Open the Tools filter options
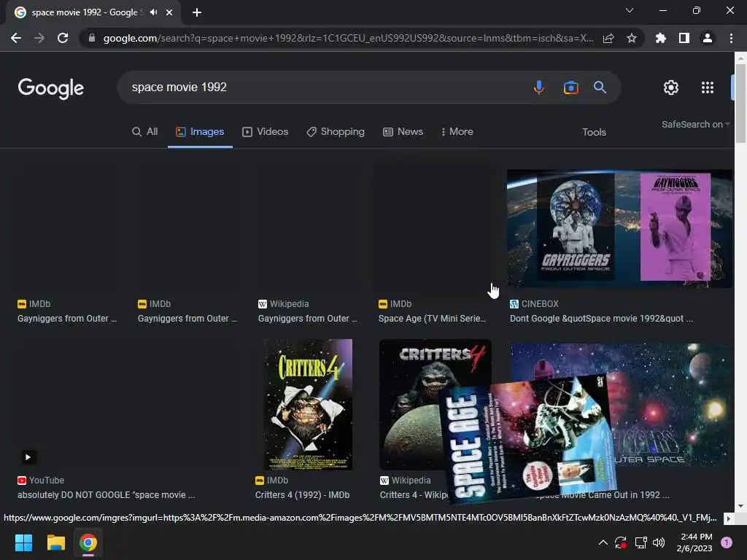Screen dimensions: 747x560 (594, 133)
